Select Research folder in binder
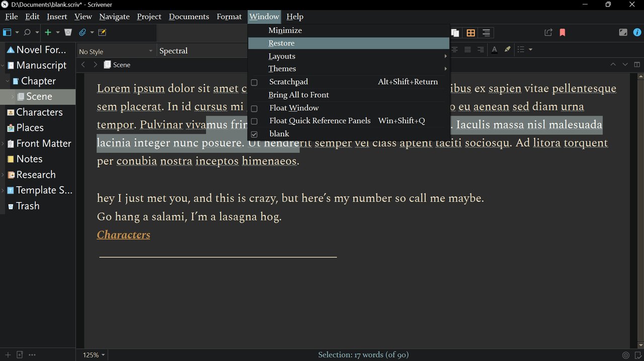 (36, 175)
